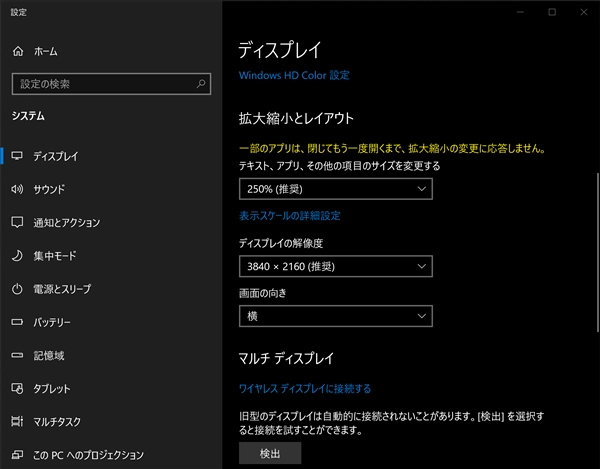Click the Home house icon
The height and width of the screenshot is (469, 600).
point(18,51)
